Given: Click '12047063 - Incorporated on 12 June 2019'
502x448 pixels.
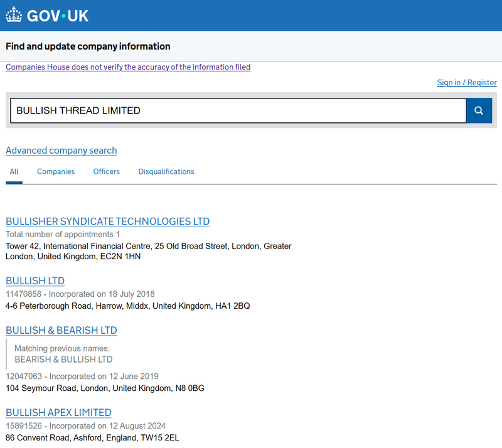Looking at the screenshot, I should pos(82,376).
